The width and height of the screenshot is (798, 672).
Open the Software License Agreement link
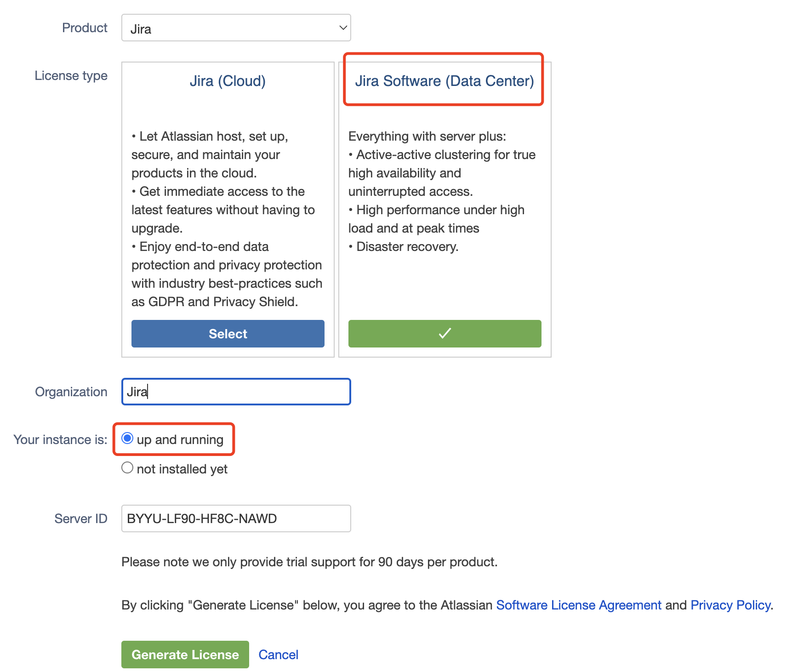pyautogui.click(x=578, y=605)
